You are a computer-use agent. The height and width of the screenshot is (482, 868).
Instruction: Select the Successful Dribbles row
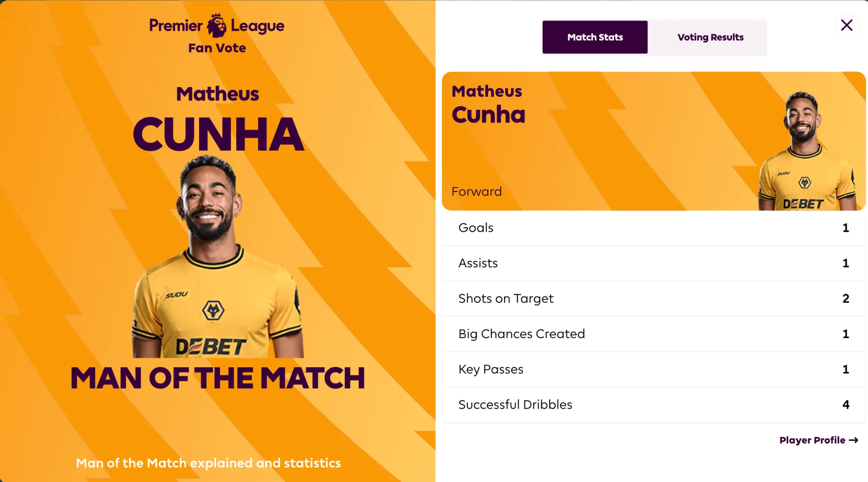coord(654,404)
